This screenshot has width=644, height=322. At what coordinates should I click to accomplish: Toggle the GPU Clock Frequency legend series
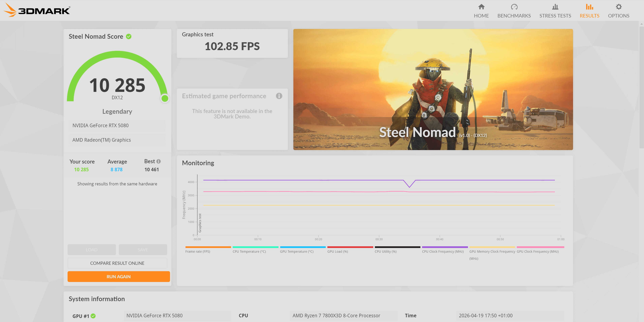coord(538,251)
